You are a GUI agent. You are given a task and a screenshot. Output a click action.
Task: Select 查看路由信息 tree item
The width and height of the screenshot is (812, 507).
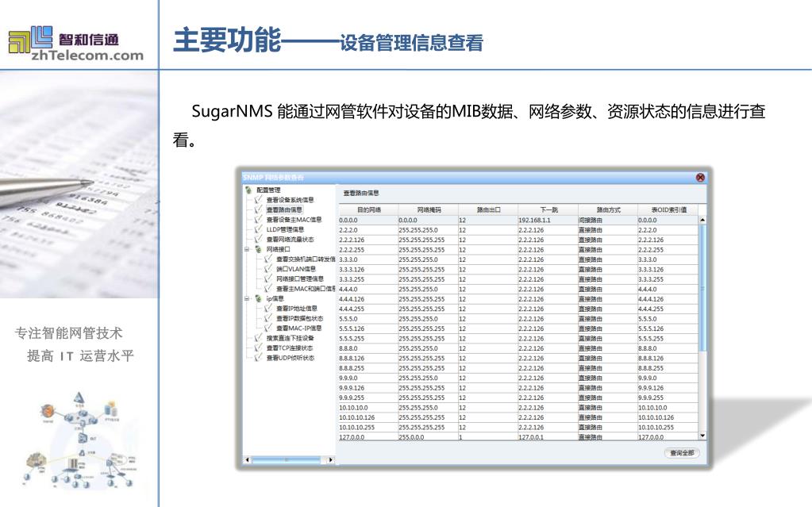tap(284, 209)
